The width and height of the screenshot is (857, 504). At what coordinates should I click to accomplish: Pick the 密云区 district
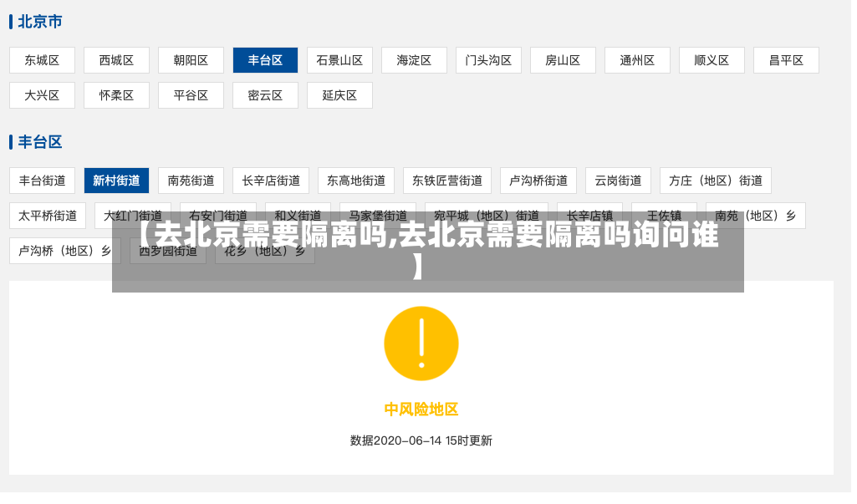[x=266, y=95]
